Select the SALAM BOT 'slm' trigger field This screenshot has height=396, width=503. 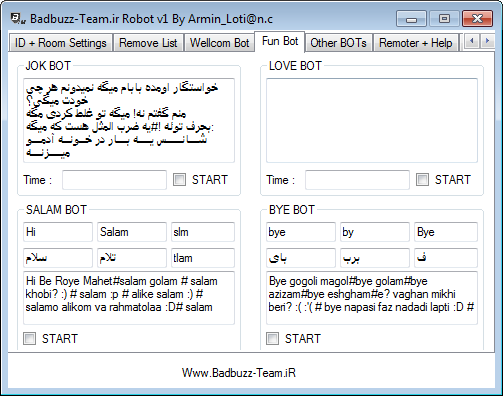[x=203, y=232]
